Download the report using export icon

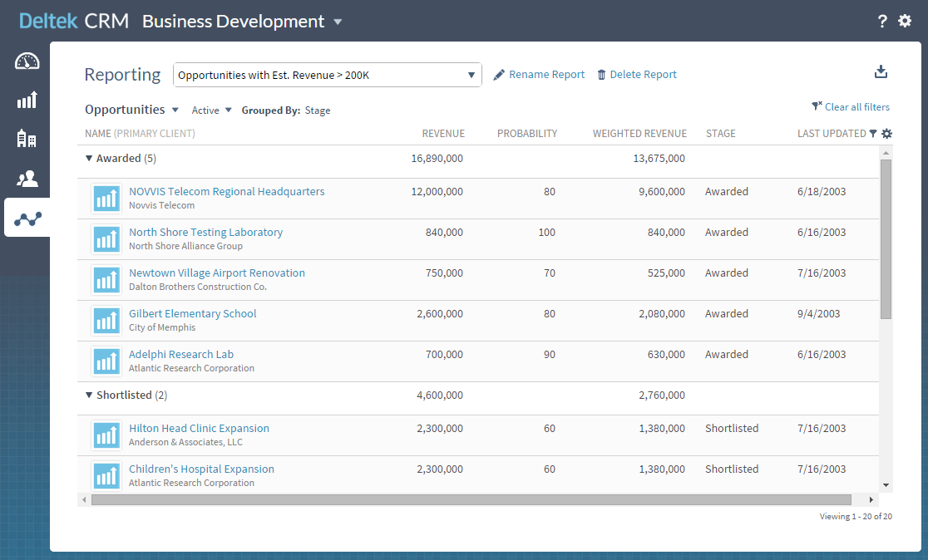coord(881,72)
